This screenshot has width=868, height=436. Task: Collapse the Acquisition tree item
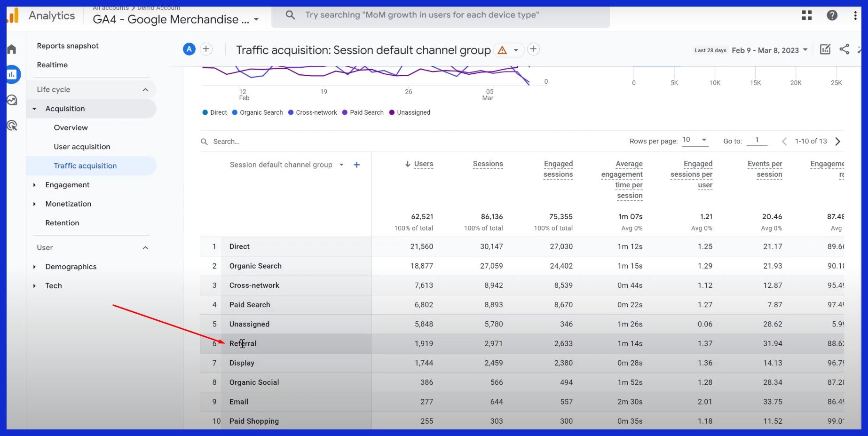tap(34, 109)
